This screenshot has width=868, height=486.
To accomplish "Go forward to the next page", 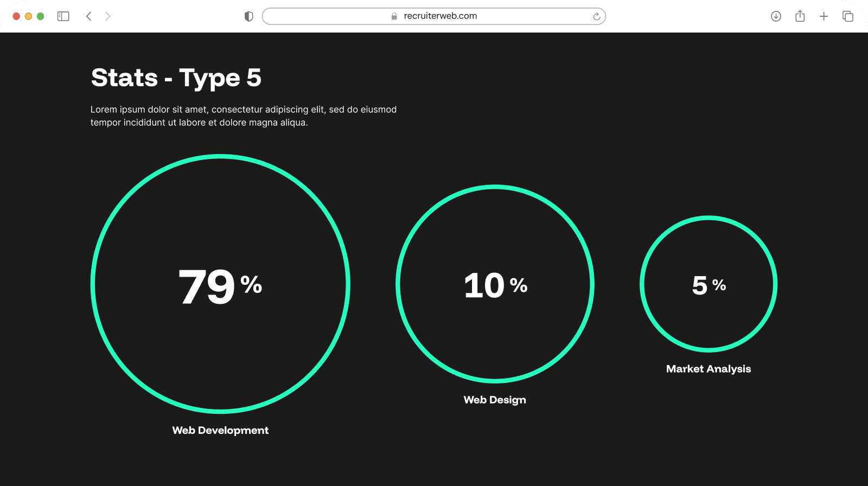I will point(107,16).
